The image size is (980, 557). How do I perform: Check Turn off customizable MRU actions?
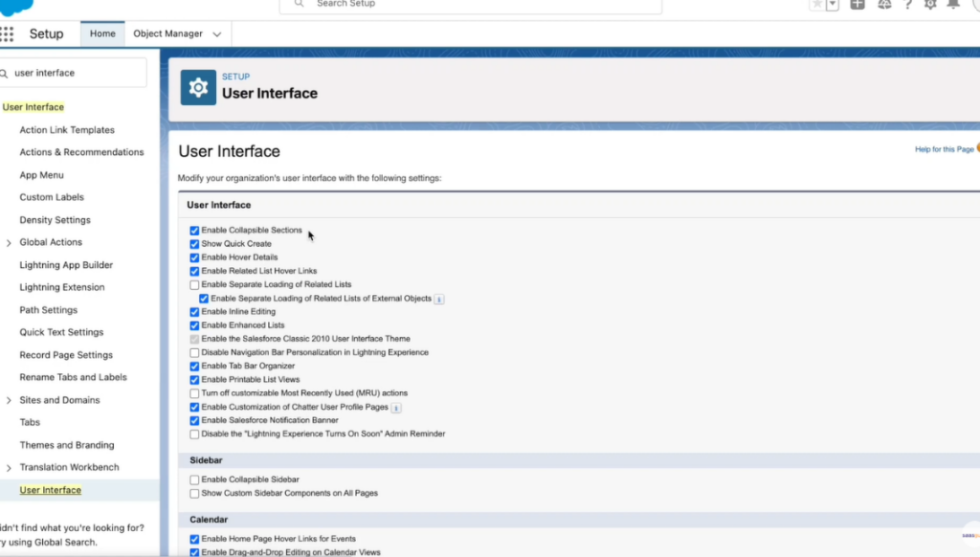[x=194, y=394]
